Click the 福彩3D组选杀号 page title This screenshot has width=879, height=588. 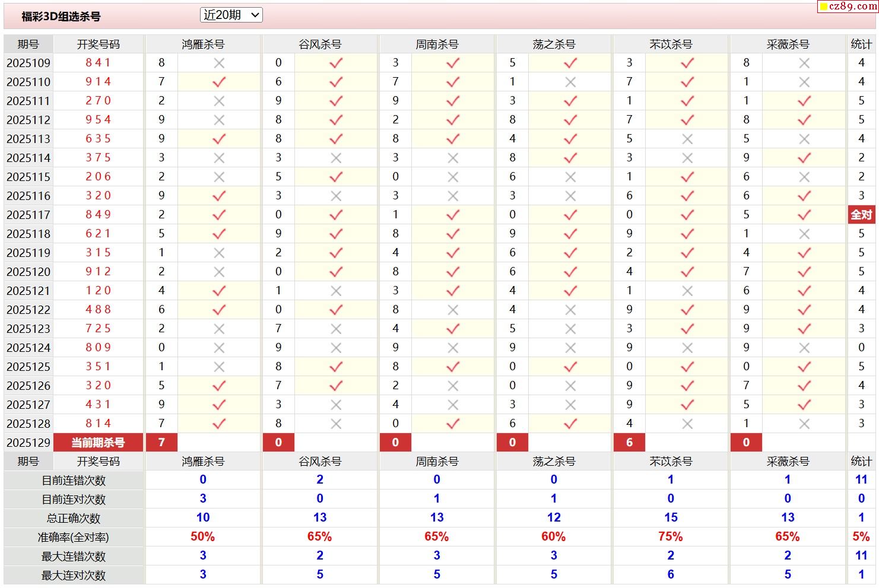(61, 17)
